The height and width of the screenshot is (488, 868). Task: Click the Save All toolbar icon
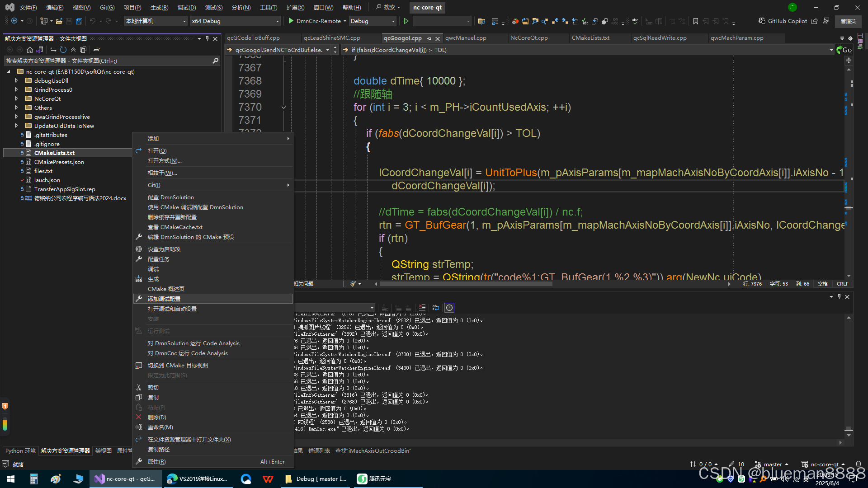pos(79,21)
